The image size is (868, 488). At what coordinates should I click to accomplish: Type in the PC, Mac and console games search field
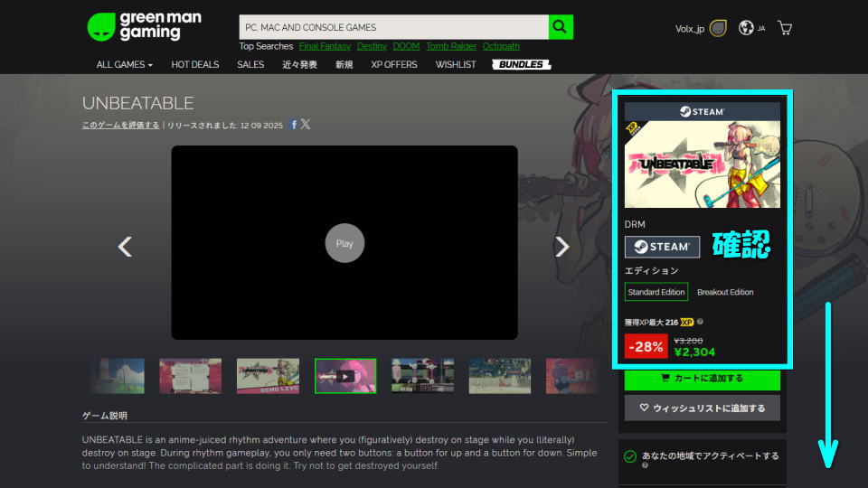coord(393,27)
